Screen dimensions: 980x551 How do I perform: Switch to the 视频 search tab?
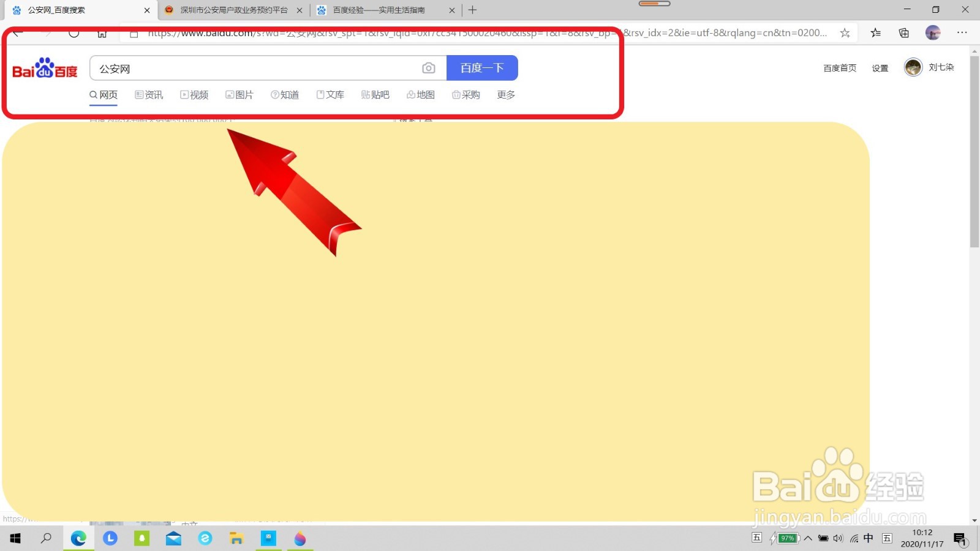click(x=194, y=95)
